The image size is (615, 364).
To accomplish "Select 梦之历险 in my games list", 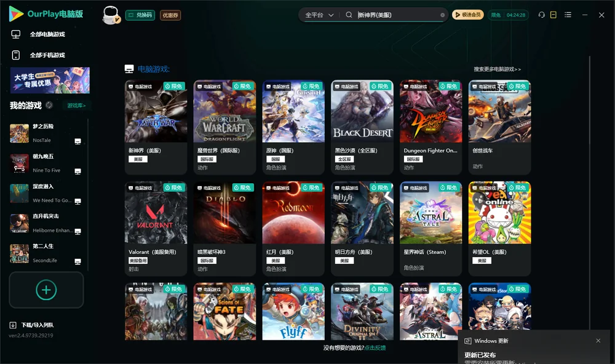I will pos(46,133).
